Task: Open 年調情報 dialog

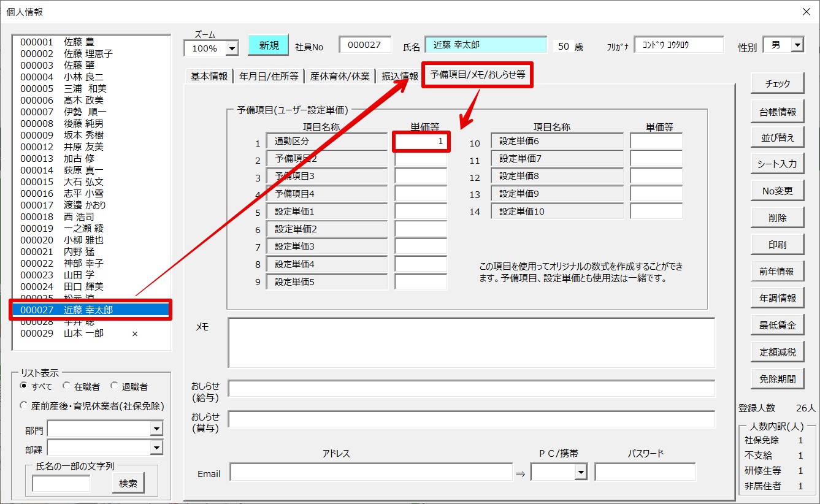Action: coord(777,298)
